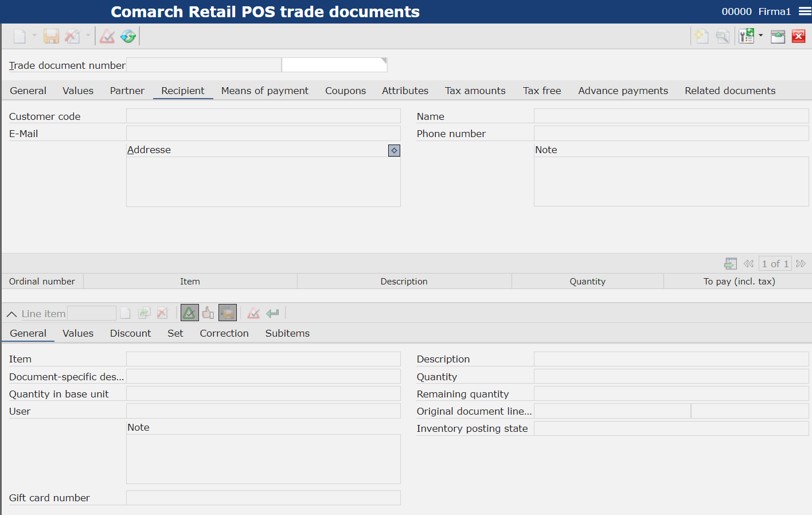Open the hamburger menu beside Firma1
This screenshot has width=812, height=515.
click(805, 11)
